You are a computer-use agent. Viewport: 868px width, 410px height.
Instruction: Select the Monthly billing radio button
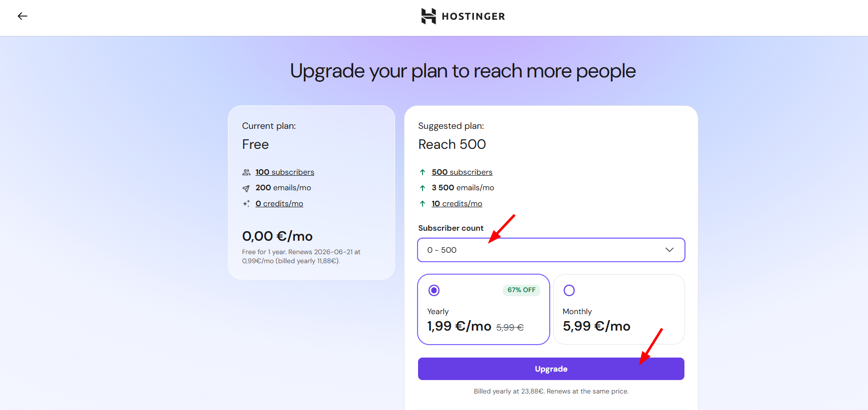pos(569,290)
